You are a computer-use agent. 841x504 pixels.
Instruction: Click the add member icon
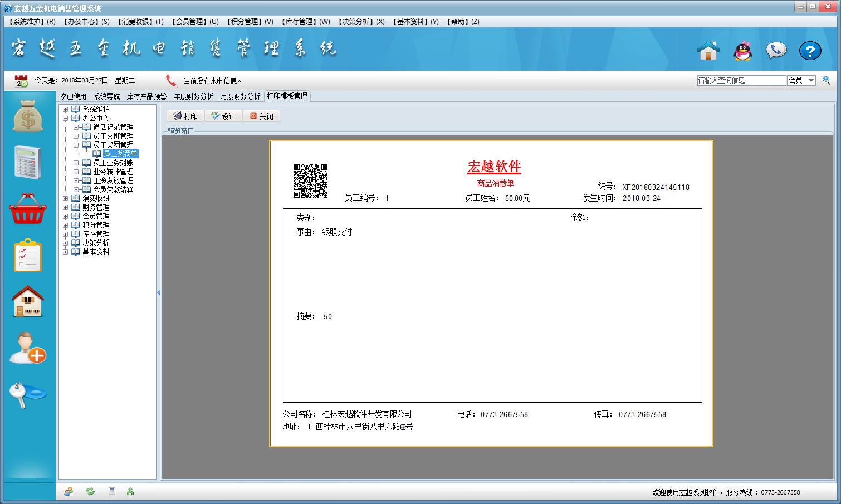[x=28, y=348]
